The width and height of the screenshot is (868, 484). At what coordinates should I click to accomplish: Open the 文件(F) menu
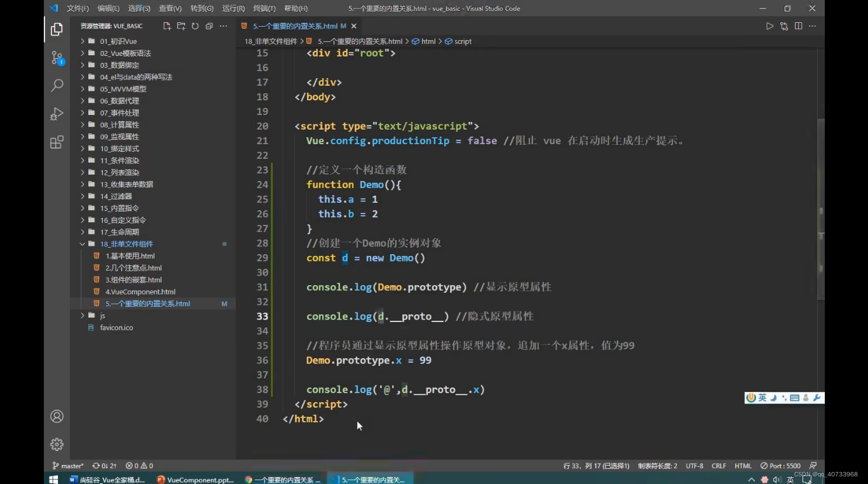pyautogui.click(x=78, y=8)
